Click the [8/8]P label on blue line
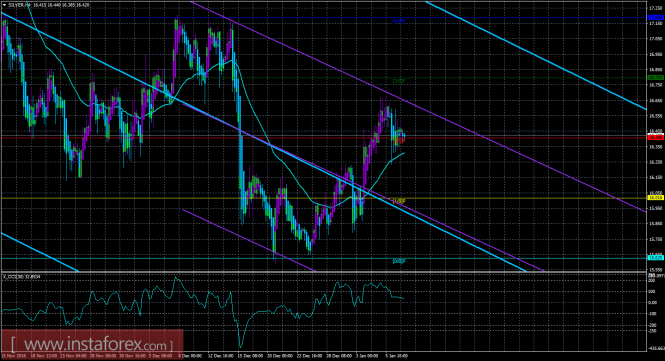This screenshot has width=665, height=361. [x=399, y=20]
